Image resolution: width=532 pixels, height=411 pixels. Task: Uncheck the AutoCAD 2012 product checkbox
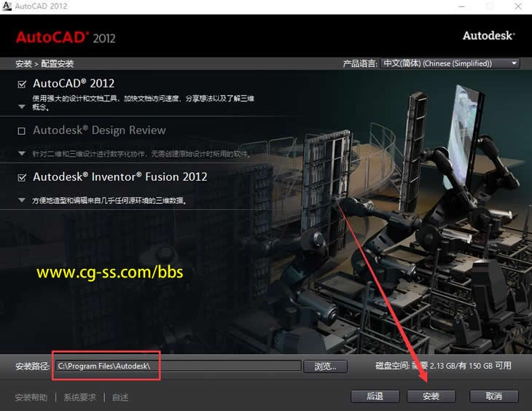pyautogui.click(x=22, y=85)
